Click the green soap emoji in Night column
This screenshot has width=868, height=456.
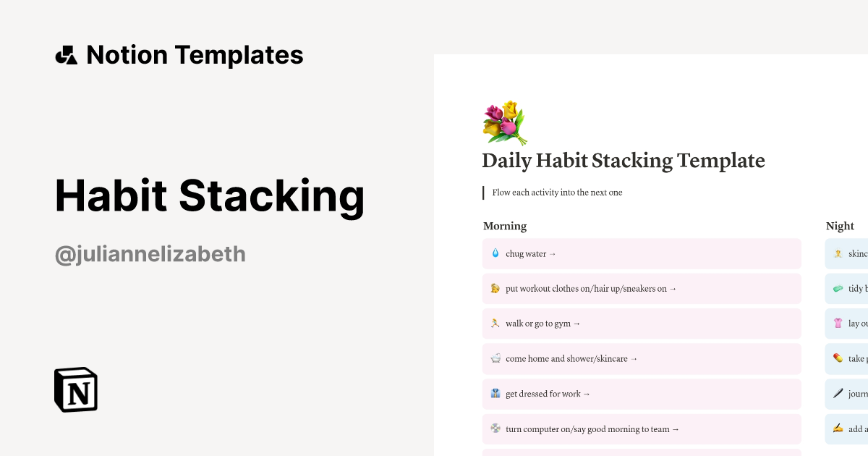click(838, 289)
